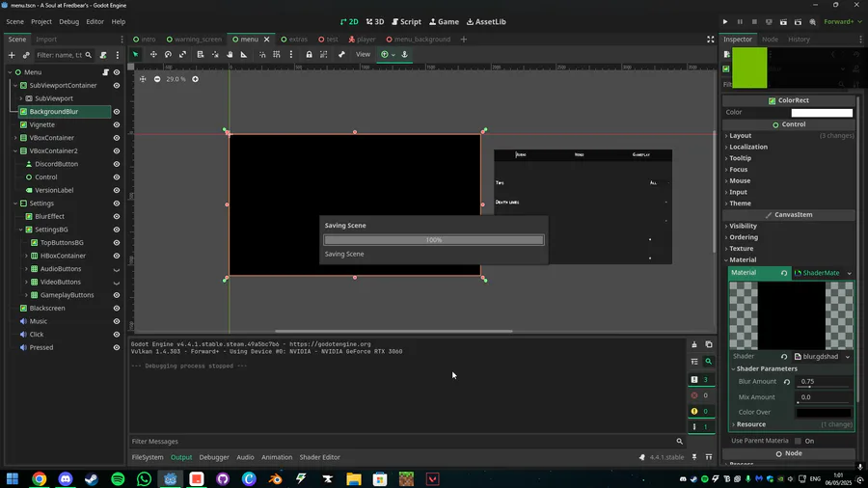Hide the BackgroundBlur node

(117, 112)
